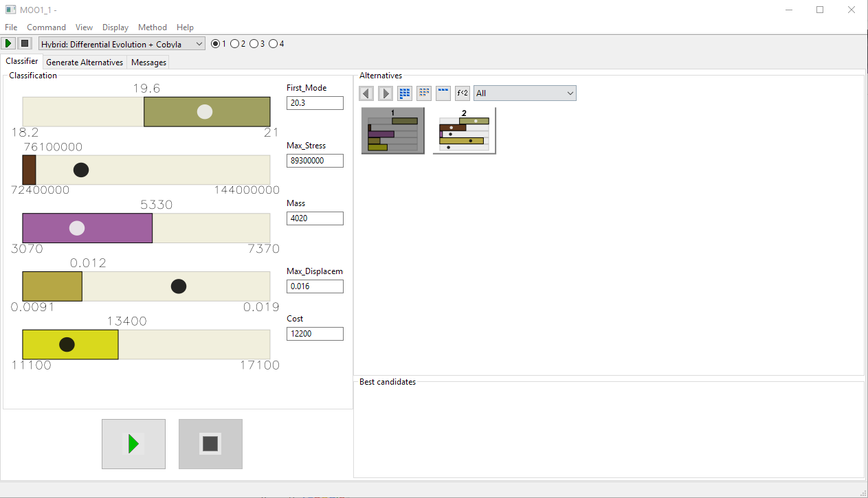The height and width of the screenshot is (498, 868).
Task: Select alternative thumbnail 2
Action: [x=464, y=131]
